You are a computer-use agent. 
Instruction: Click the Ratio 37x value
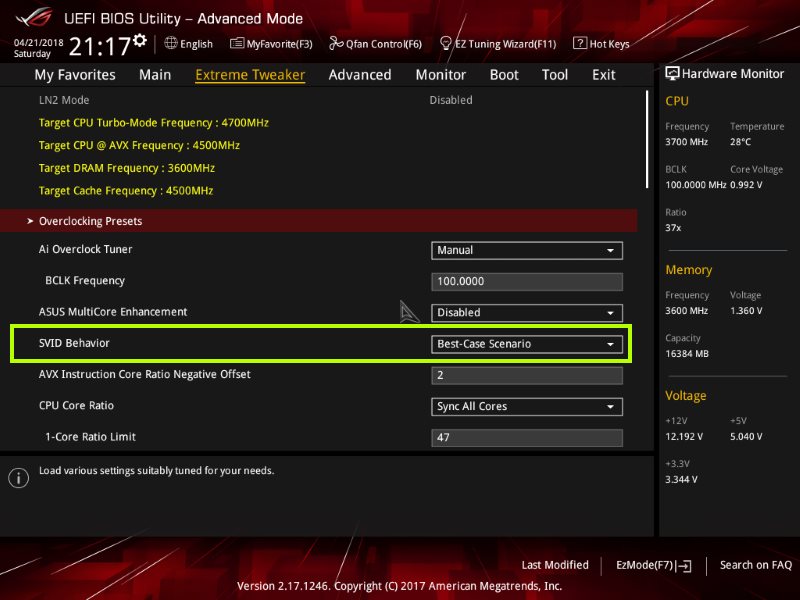[673, 228]
